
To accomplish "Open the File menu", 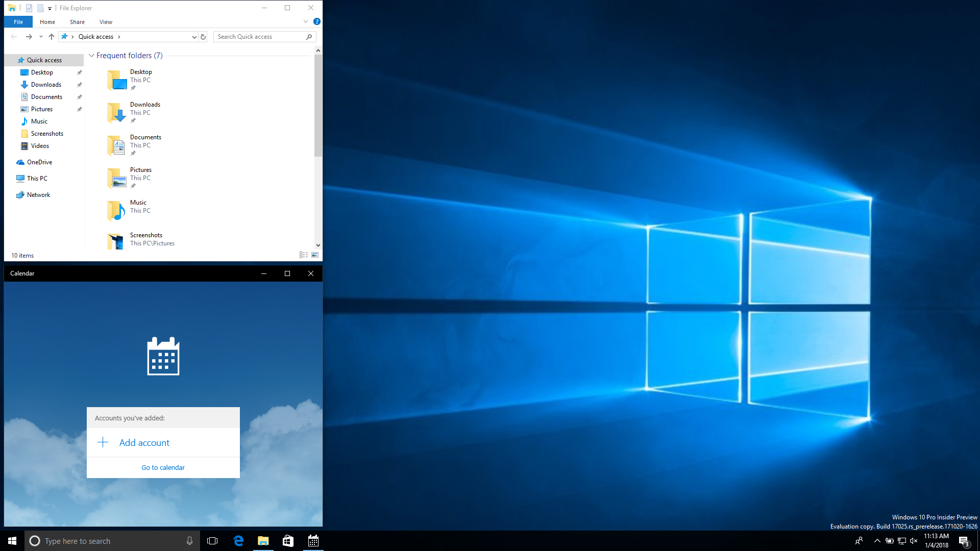I will [x=18, y=22].
